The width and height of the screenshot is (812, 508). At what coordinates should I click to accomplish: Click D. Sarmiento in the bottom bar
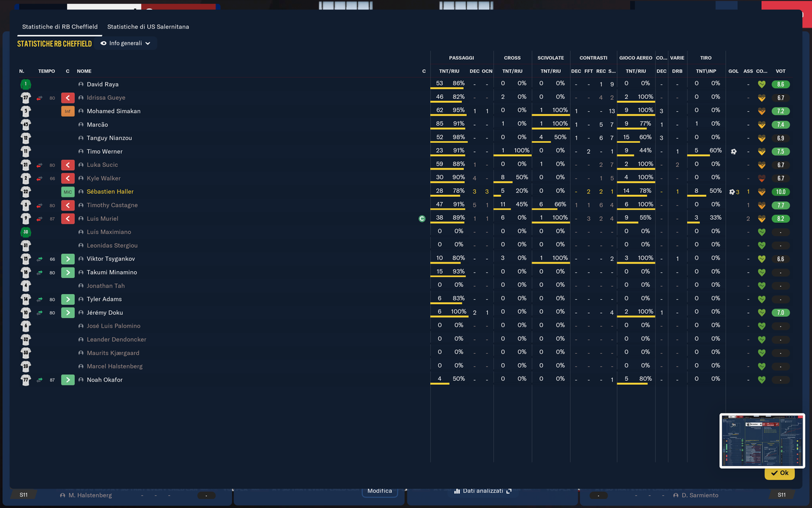700,495
